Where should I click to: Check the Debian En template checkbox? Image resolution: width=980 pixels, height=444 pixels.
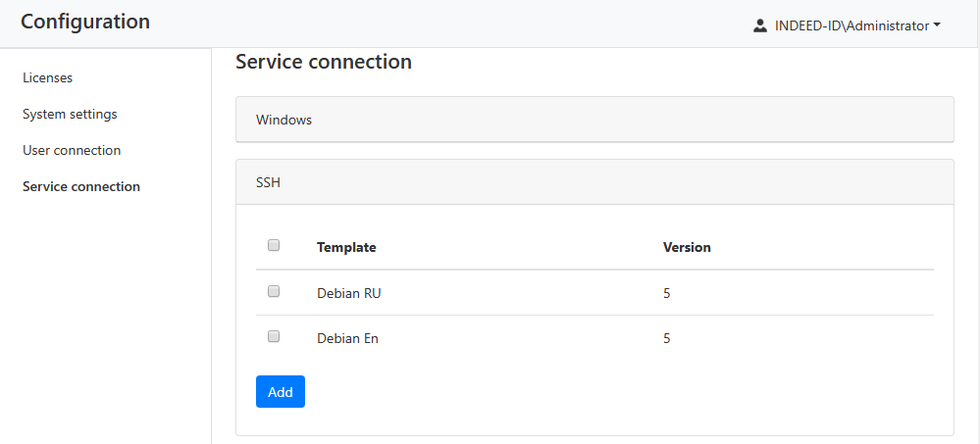point(274,336)
